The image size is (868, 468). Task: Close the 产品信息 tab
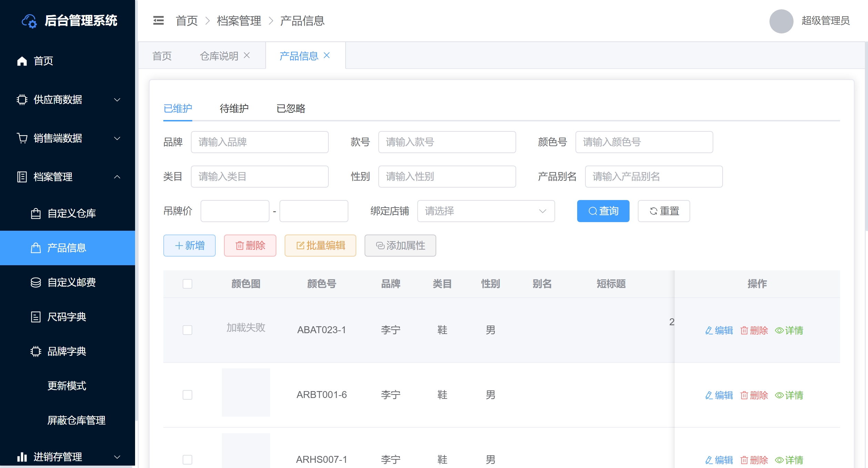(327, 55)
